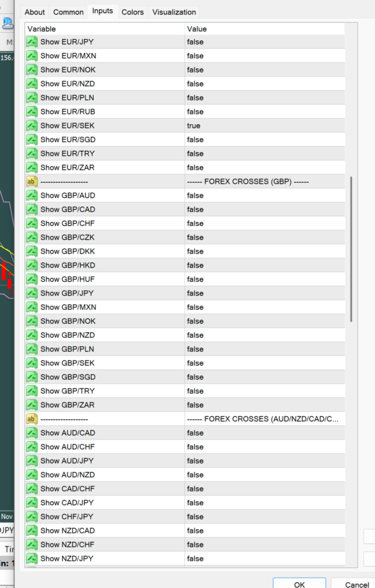
Task: Click the false value for Show NZD/JPY
Action: (x=195, y=559)
